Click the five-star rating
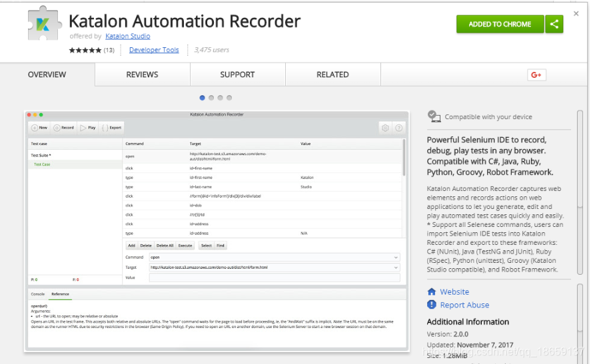The width and height of the screenshot is (591, 364). (85, 50)
